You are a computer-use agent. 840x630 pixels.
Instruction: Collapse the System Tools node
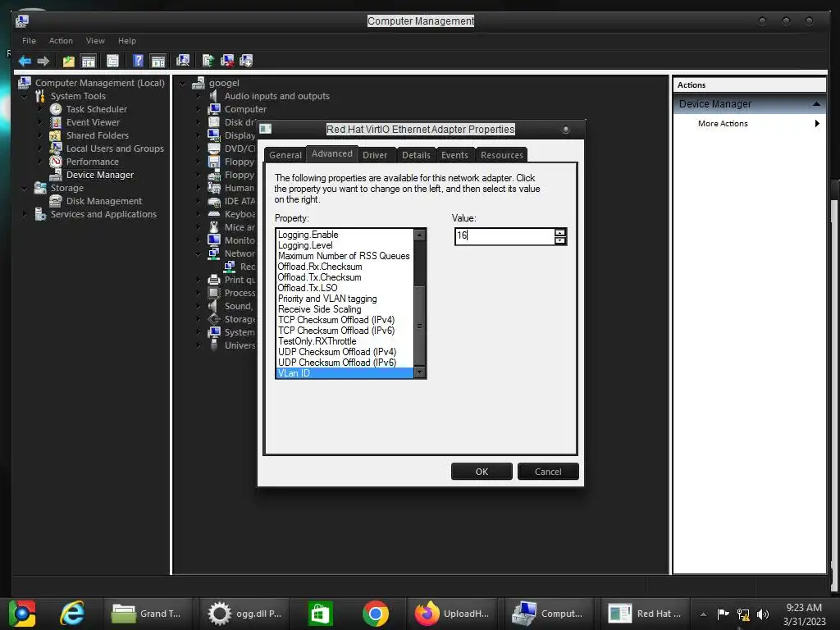coord(25,97)
